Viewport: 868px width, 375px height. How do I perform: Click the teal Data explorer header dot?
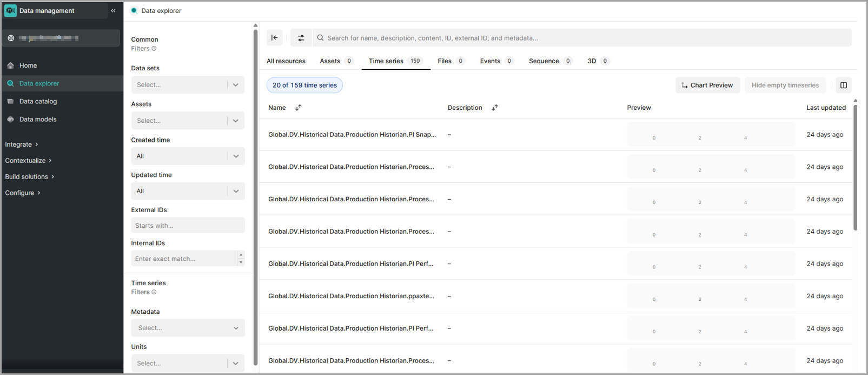tap(134, 10)
